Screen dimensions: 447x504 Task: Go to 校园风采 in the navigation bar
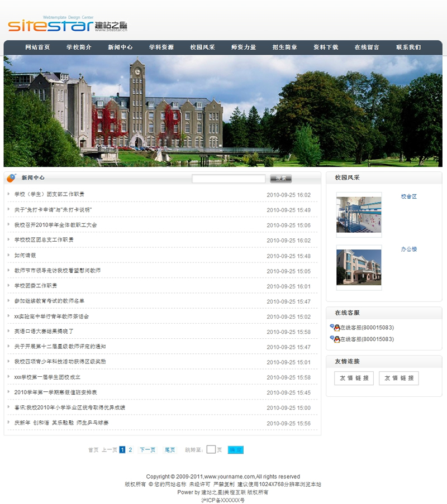(202, 47)
